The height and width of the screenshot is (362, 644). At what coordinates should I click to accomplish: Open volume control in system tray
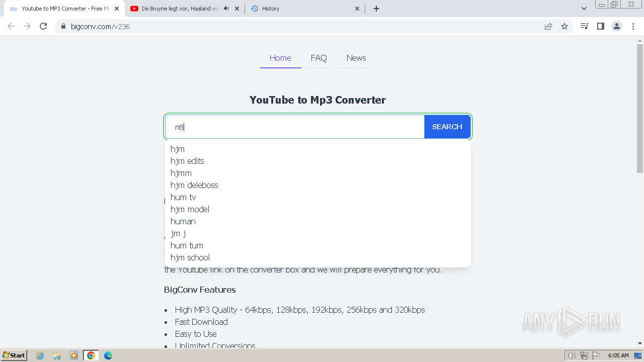click(x=572, y=355)
